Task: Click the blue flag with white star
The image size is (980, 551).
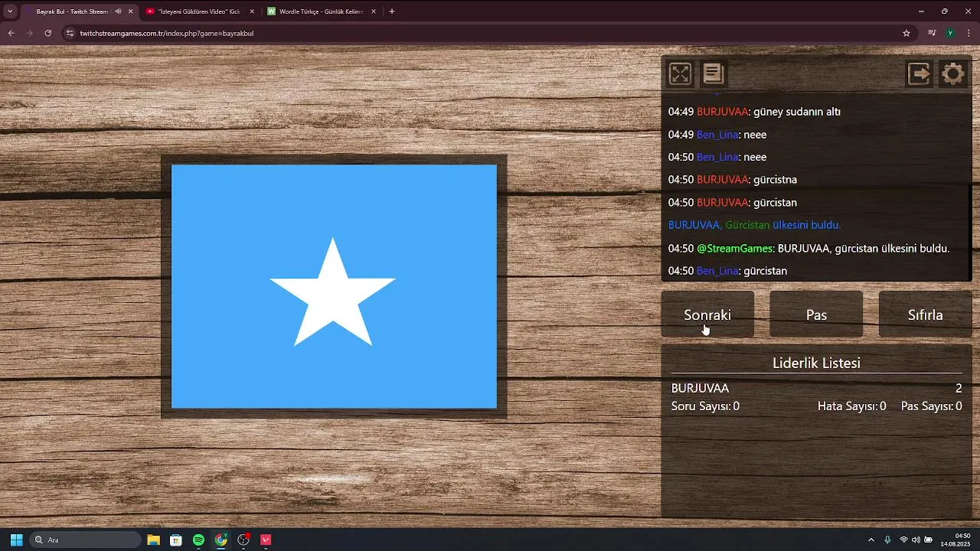Action: pos(334,286)
